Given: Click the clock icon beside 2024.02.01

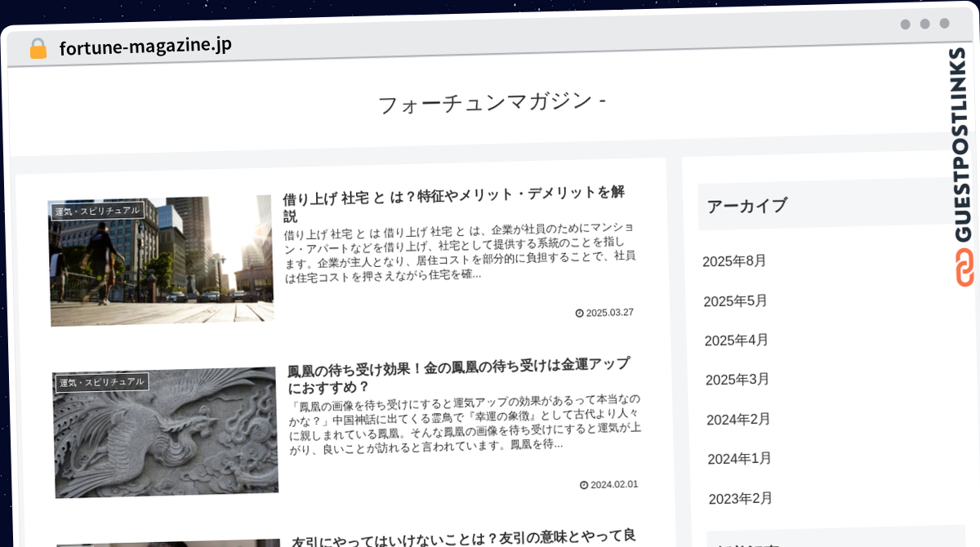Looking at the screenshot, I should coord(584,485).
